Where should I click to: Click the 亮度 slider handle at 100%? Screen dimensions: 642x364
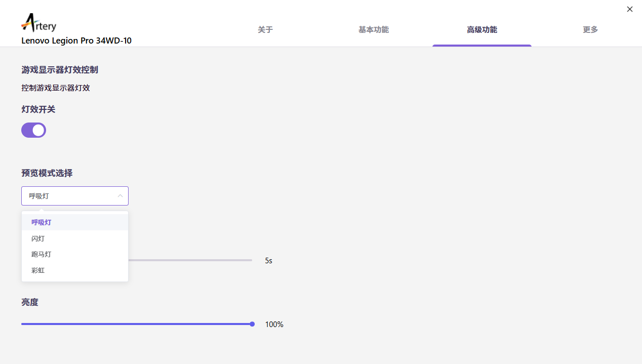[252, 324]
